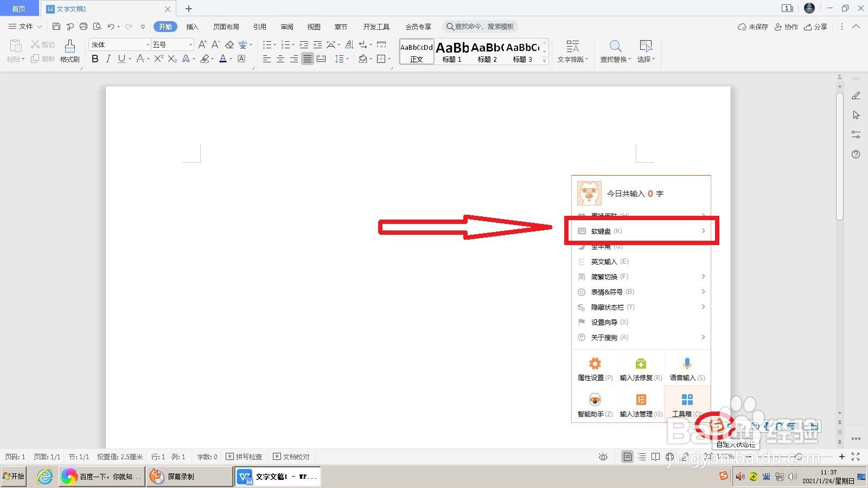Open the 开发工具 tab
The width and height of the screenshot is (868, 488).
pyautogui.click(x=376, y=27)
